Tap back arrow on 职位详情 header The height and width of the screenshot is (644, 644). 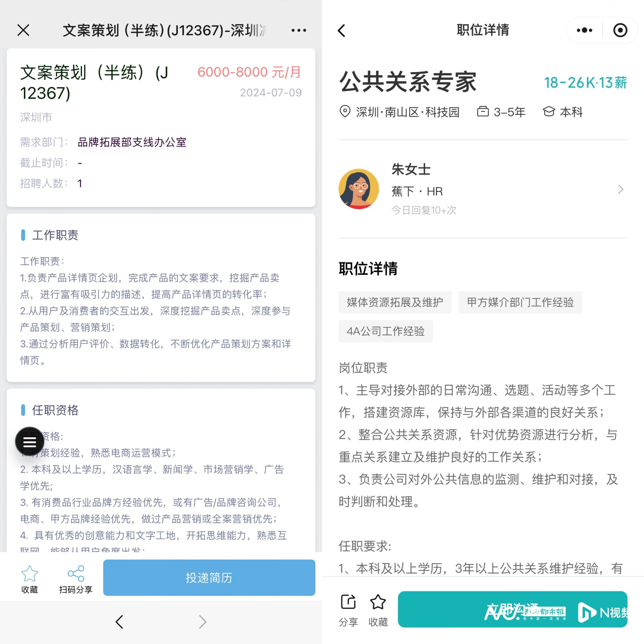pos(342,30)
